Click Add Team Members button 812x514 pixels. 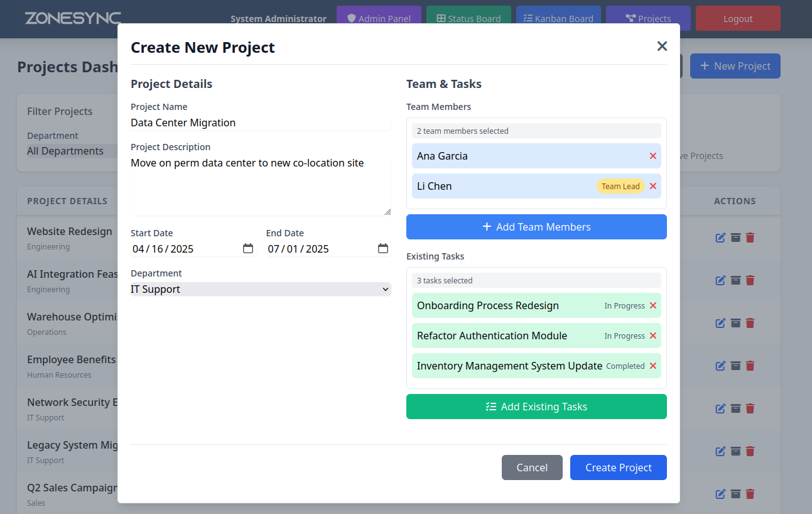coord(536,227)
